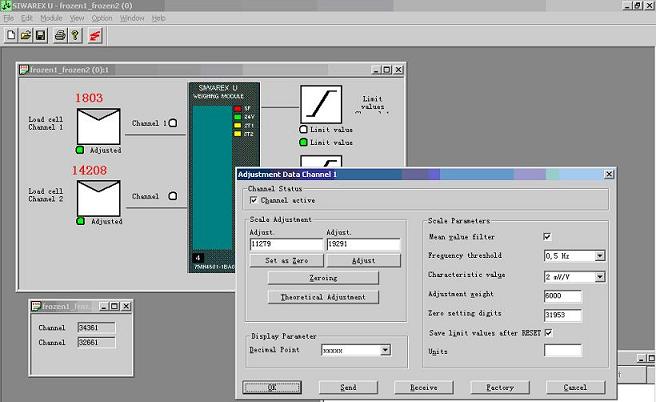The height and width of the screenshot is (402, 656).
Task: Click the Load cell Channel 2 icon
Action: point(98,198)
